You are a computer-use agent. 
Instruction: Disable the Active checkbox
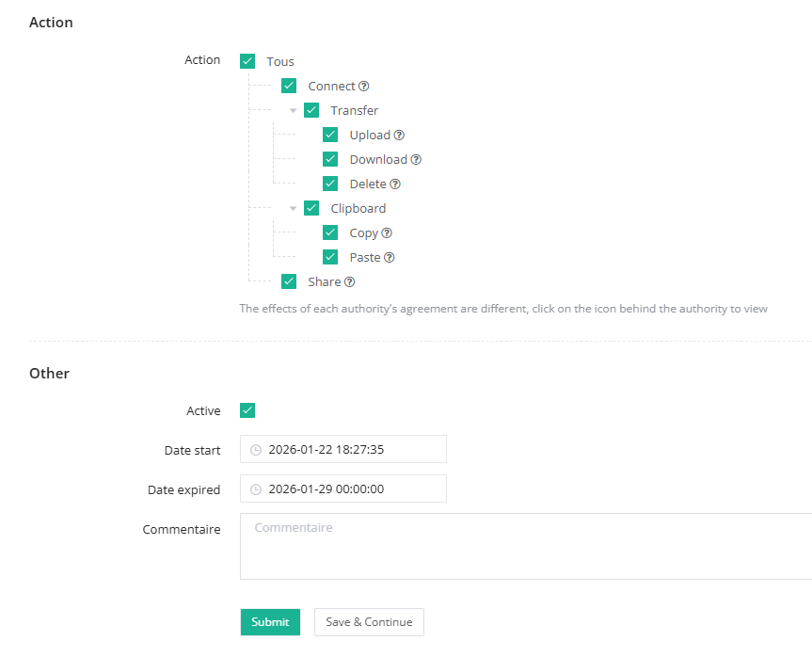tap(247, 410)
